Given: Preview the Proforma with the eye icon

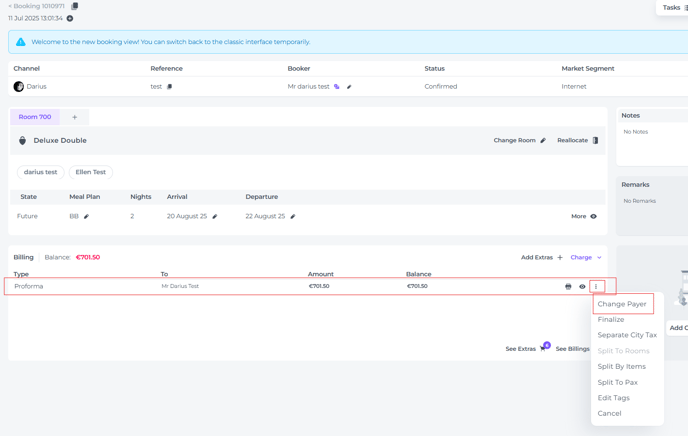Looking at the screenshot, I should click(x=582, y=286).
